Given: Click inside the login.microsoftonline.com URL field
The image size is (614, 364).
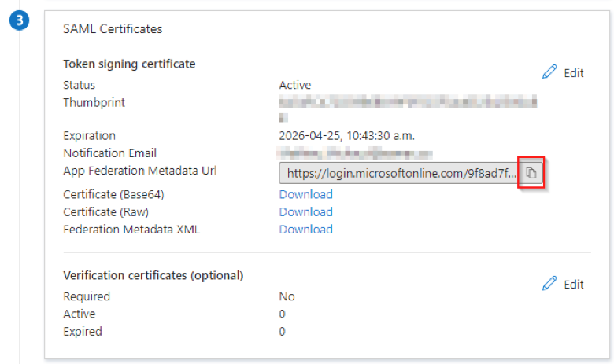Looking at the screenshot, I should [x=401, y=173].
